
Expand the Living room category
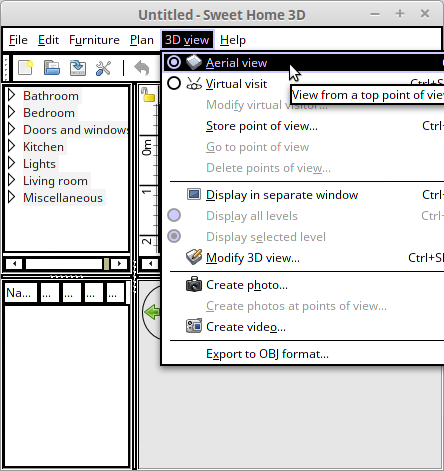point(12,180)
